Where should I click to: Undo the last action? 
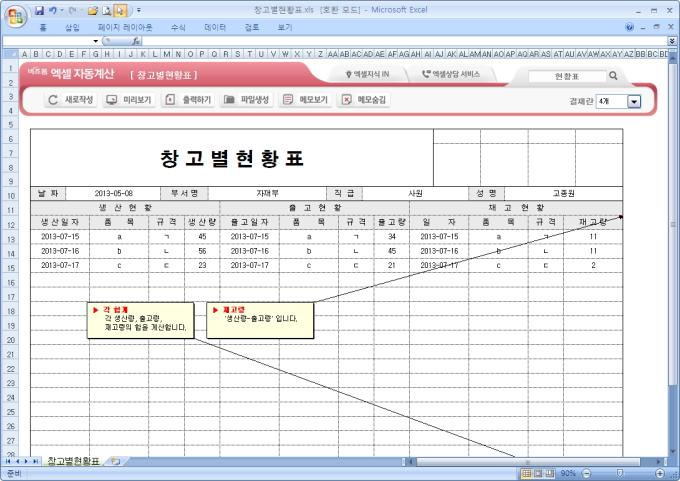tap(53, 10)
